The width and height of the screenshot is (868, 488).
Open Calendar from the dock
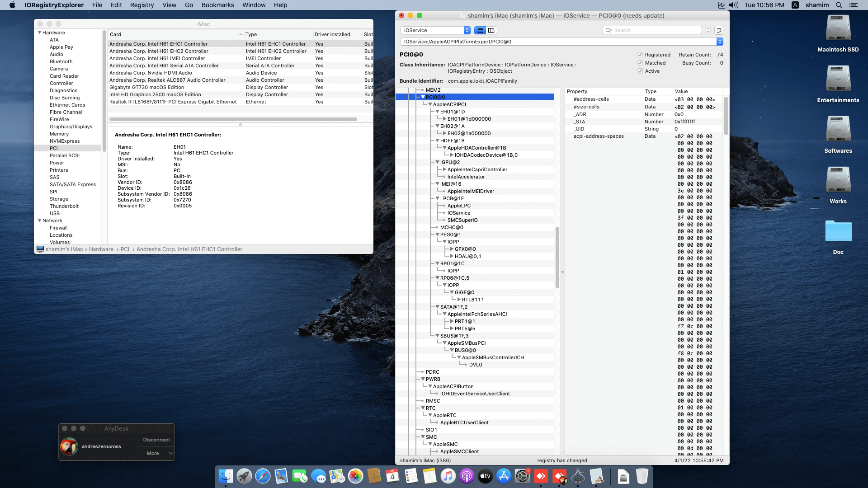pyautogui.click(x=392, y=476)
